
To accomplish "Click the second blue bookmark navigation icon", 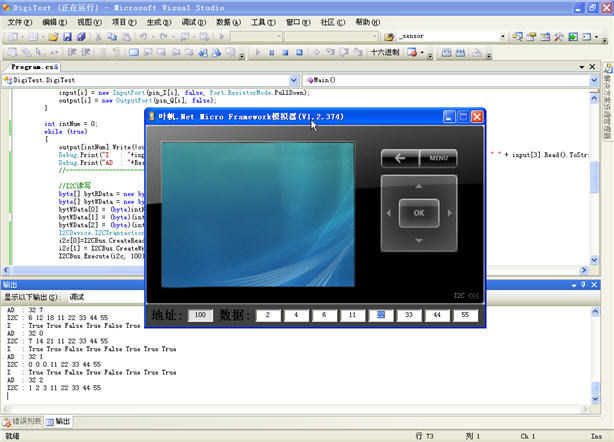I will point(217,52).
